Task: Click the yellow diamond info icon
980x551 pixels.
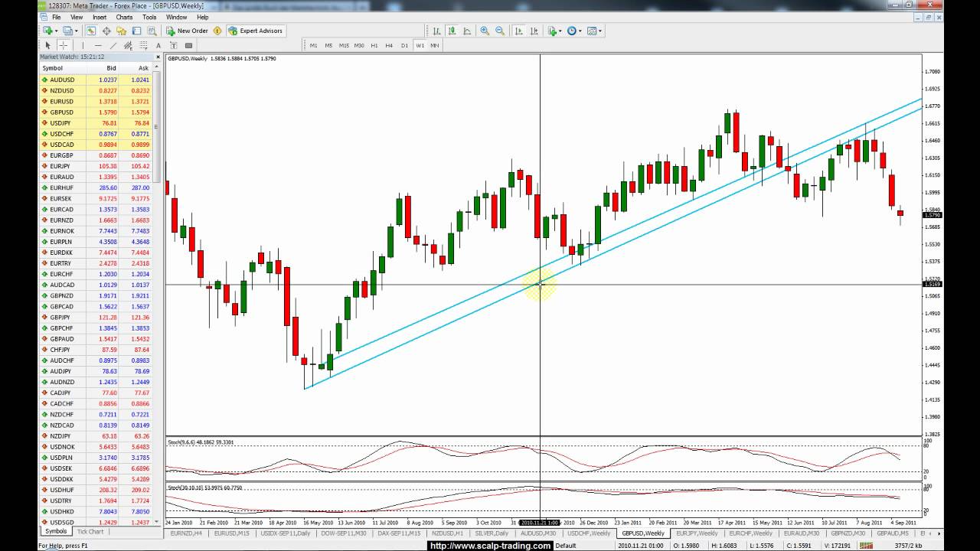Action: tap(217, 31)
